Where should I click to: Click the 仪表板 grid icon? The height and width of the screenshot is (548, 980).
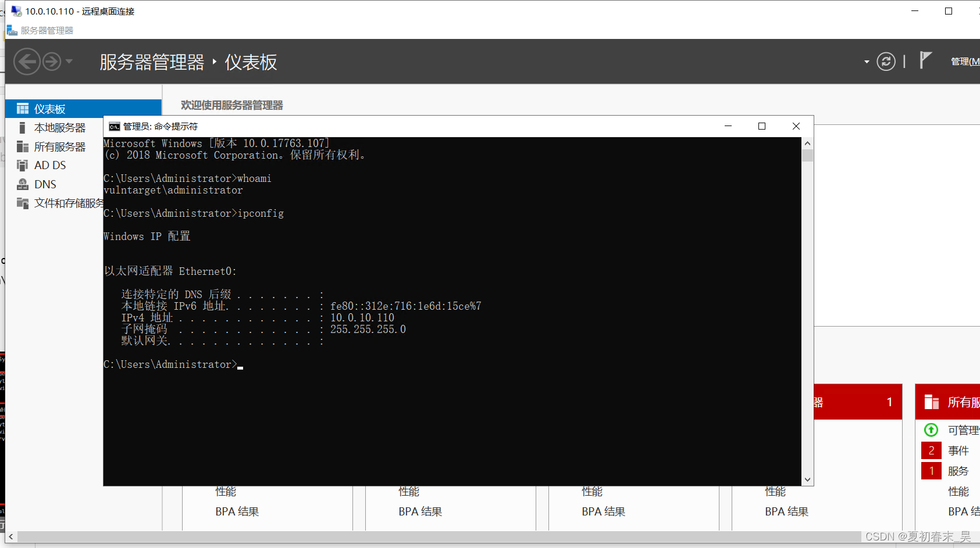click(x=23, y=109)
